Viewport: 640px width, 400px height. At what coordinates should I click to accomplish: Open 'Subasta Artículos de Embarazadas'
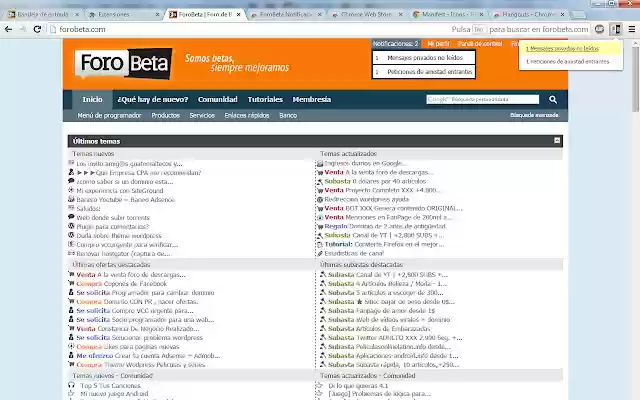[379, 329]
